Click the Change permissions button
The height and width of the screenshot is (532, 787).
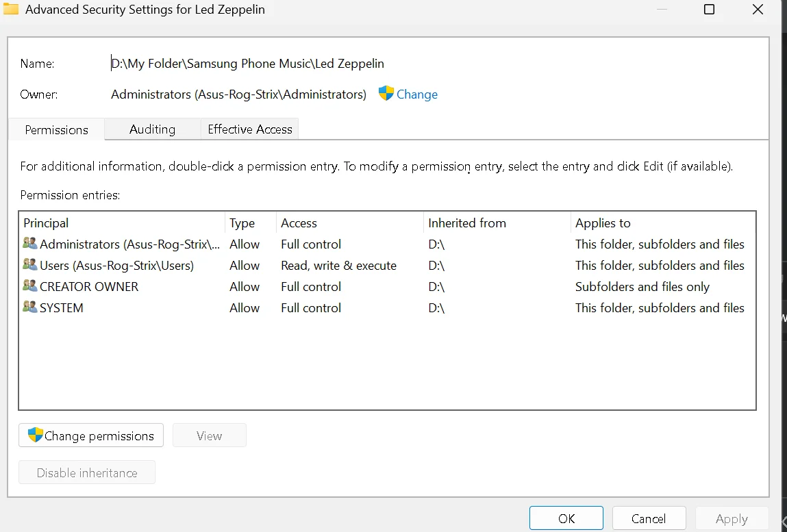click(91, 435)
